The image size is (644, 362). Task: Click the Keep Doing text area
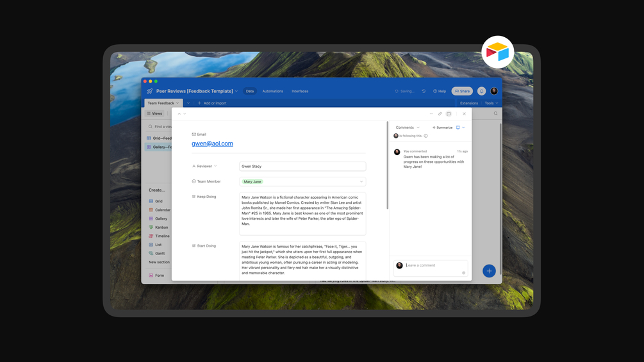tap(302, 213)
